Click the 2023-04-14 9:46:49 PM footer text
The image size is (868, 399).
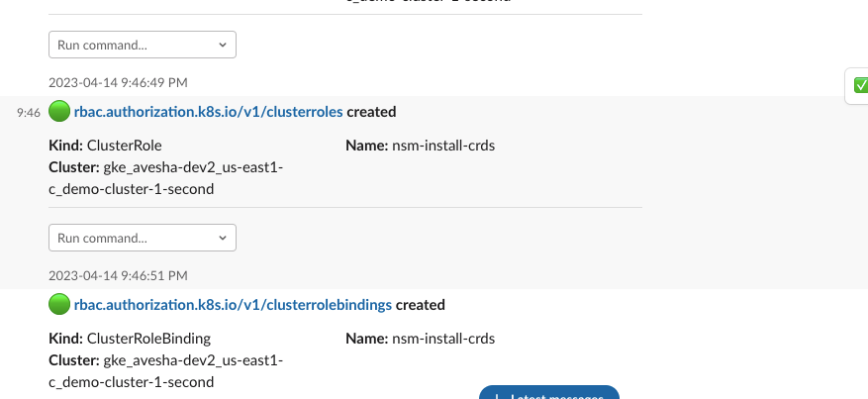pos(118,82)
